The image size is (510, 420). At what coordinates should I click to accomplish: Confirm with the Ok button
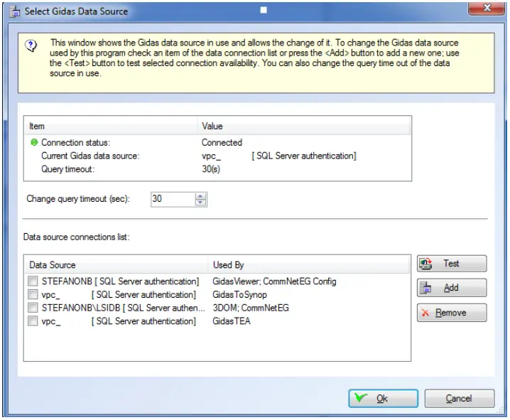(383, 398)
